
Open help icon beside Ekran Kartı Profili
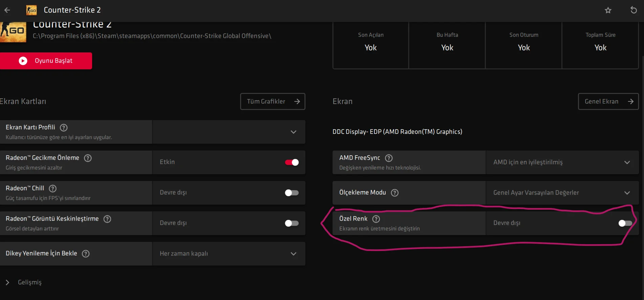point(64,128)
